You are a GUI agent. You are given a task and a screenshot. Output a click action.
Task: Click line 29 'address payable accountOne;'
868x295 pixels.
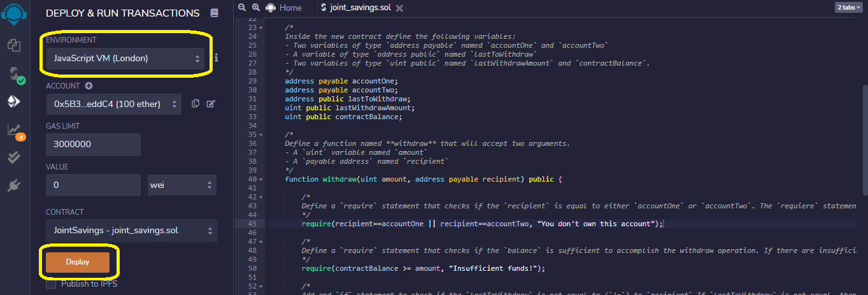click(343, 81)
